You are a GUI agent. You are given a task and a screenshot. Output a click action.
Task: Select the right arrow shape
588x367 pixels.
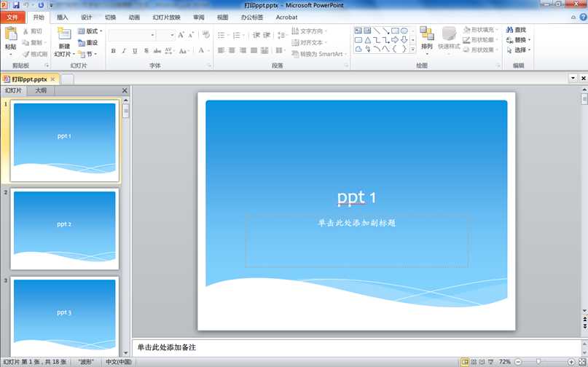395,40
